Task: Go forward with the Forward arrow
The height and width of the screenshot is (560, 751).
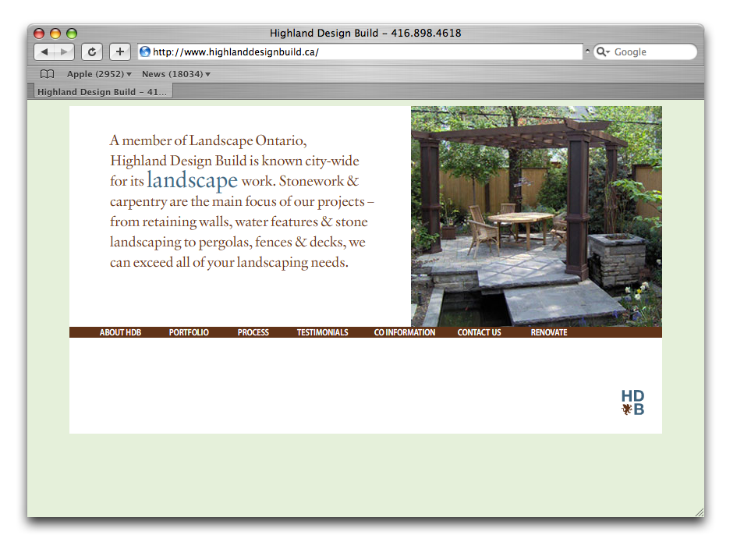Action: (64, 51)
